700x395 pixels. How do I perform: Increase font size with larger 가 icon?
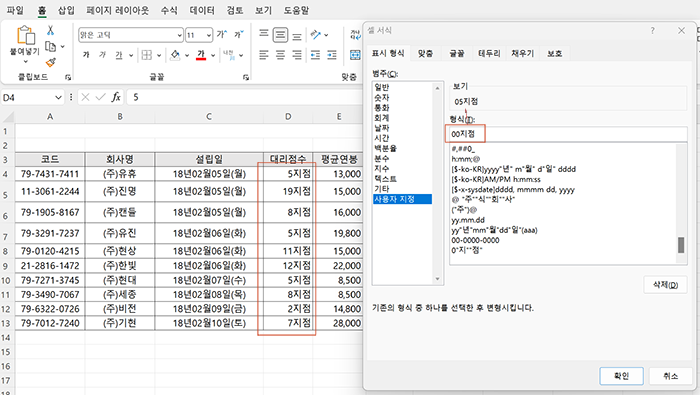coord(222,34)
